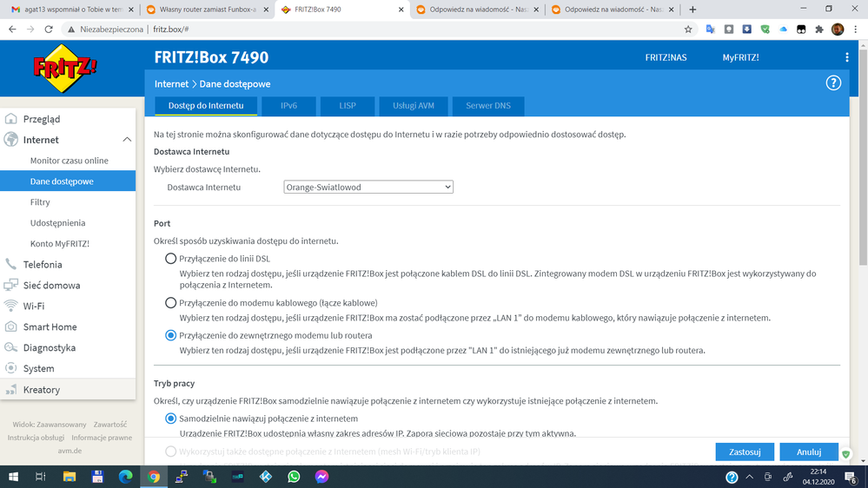Open the Serwer DNS tab
Image resolution: width=868 pixels, height=488 pixels.
pyautogui.click(x=488, y=106)
